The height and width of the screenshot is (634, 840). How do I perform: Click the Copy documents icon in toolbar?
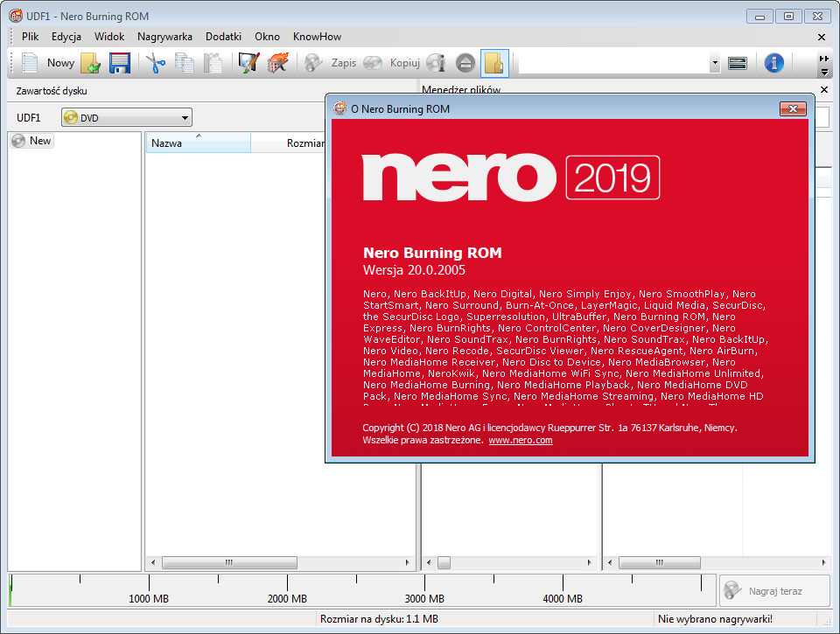pyautogui.click(x=185, y=63)
